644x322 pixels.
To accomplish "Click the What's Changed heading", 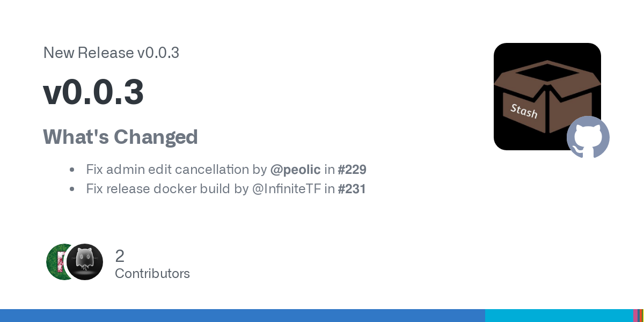I will click(x=120, y=137).
